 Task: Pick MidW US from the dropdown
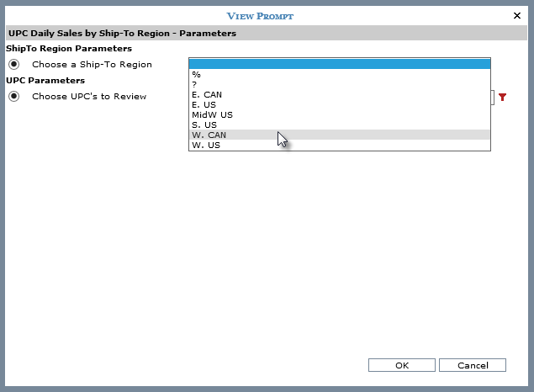339,114
